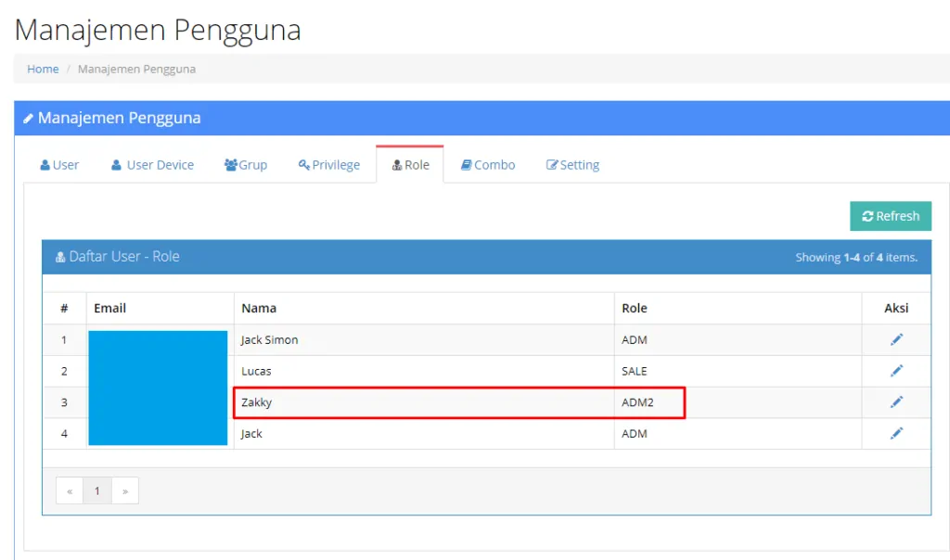The width and height of the screenshot is (950, 560).
Task: Click the user icon on User Device tab
Action: 116,165
